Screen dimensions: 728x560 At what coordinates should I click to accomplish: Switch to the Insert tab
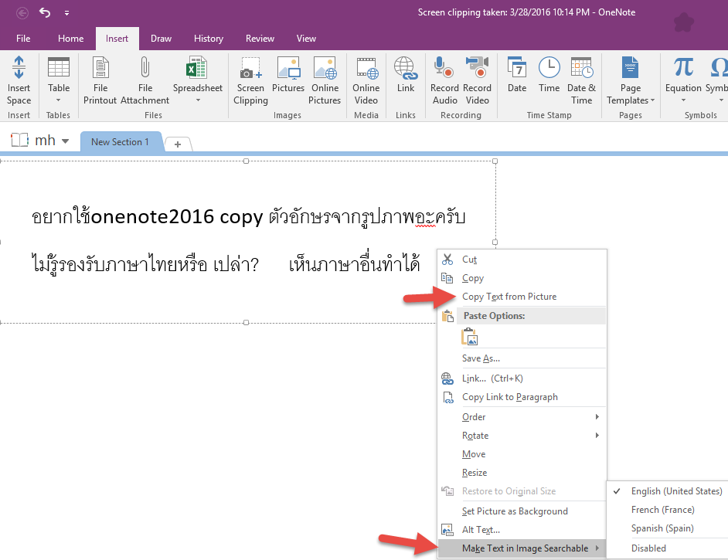click(x=117, y=39)
